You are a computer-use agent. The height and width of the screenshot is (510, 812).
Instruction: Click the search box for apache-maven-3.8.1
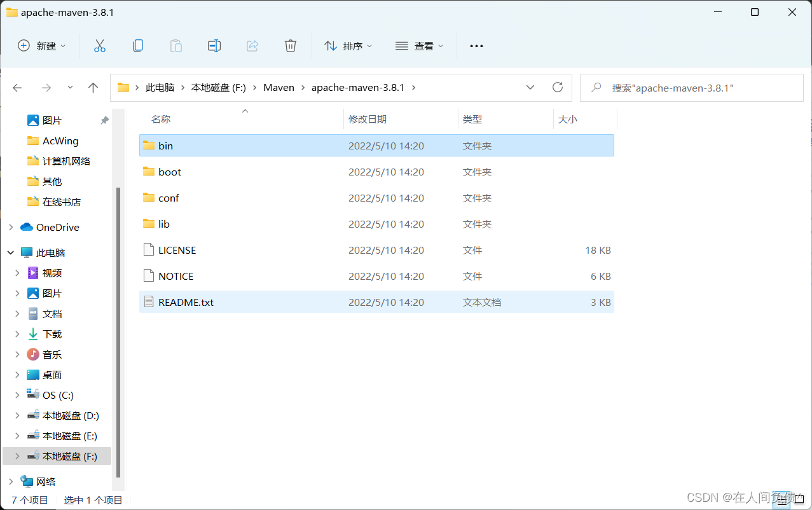692,88
